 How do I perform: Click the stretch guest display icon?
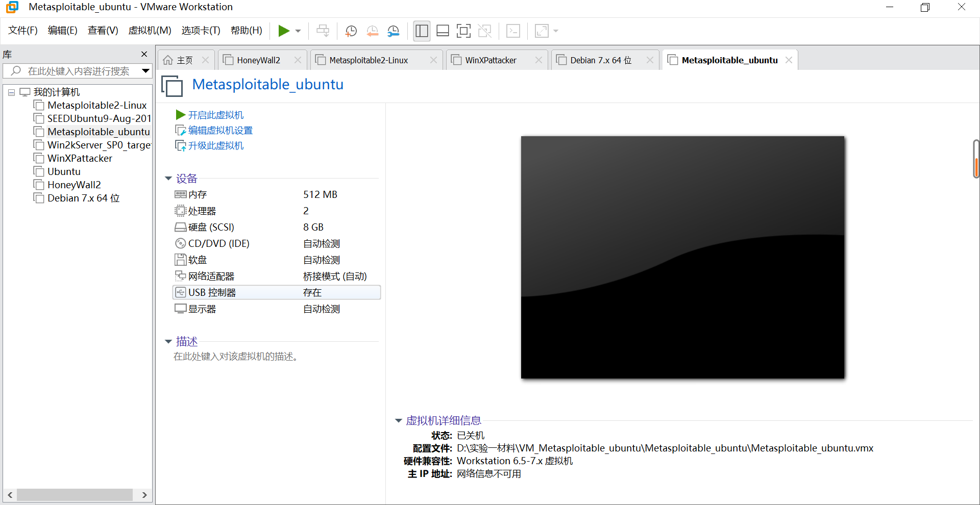542,31
